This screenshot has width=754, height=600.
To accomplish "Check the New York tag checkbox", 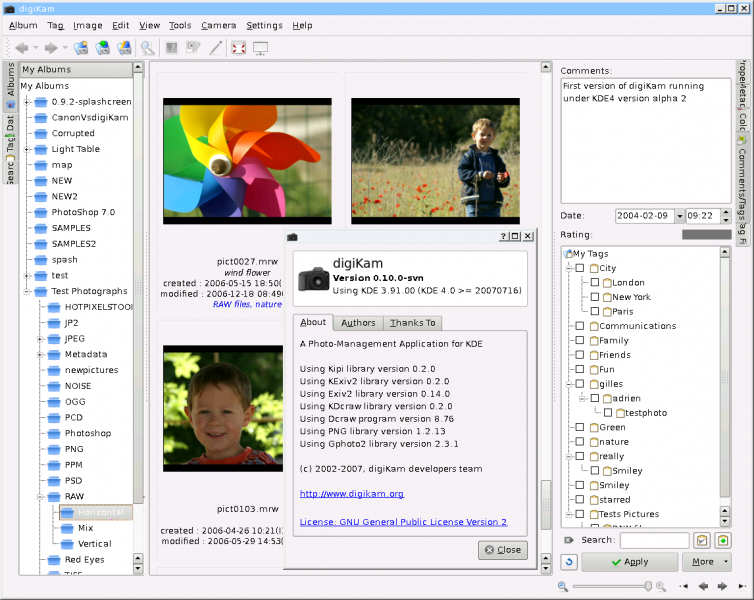I will [595, 297].
